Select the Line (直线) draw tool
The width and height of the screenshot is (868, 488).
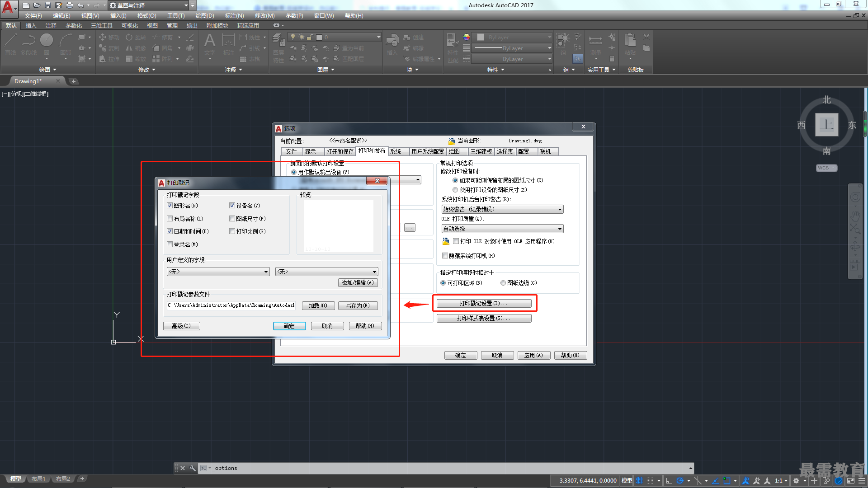click(10, 44)
